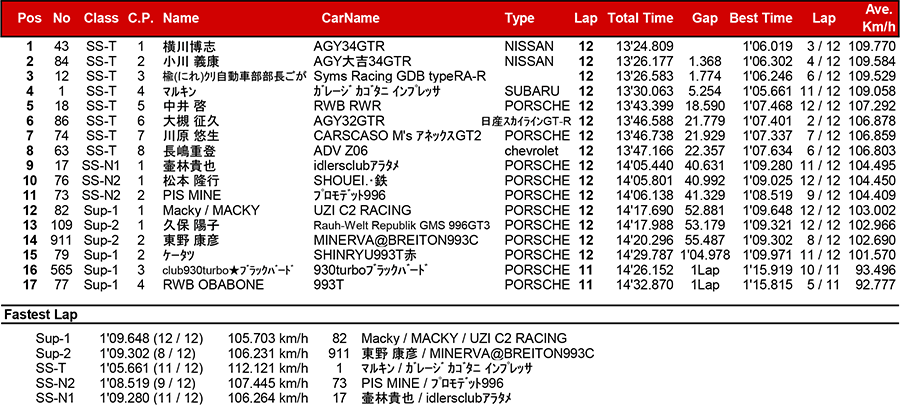This screenshot has width=900, height=405.
Task: Click the 'Class' column header
Action: (x=101, y=18)
